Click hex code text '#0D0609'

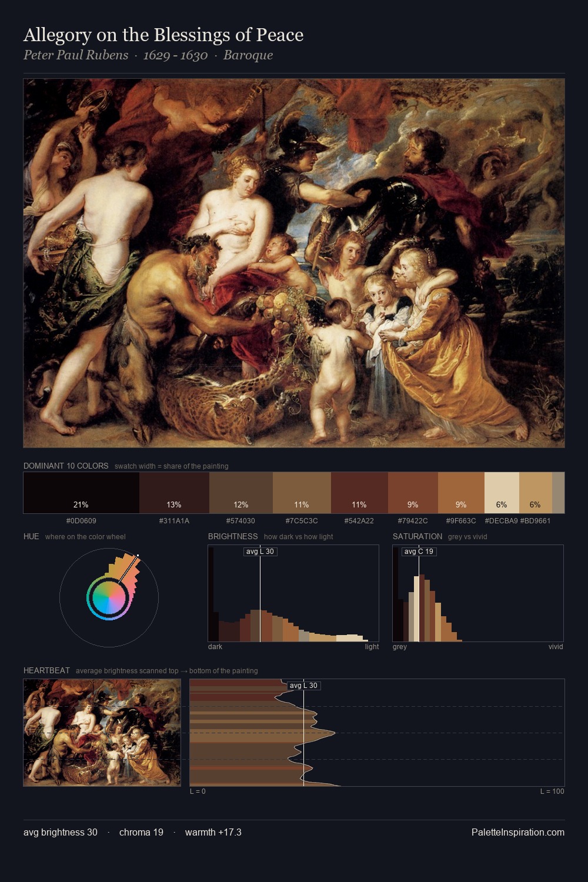pyautogui.click(x=81, y=521)
